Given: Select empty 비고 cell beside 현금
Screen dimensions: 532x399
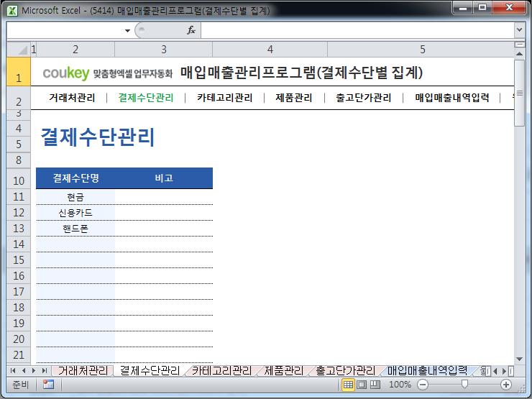Looking at the screenshot, I should pyautogui.click(x=164, y=197).
